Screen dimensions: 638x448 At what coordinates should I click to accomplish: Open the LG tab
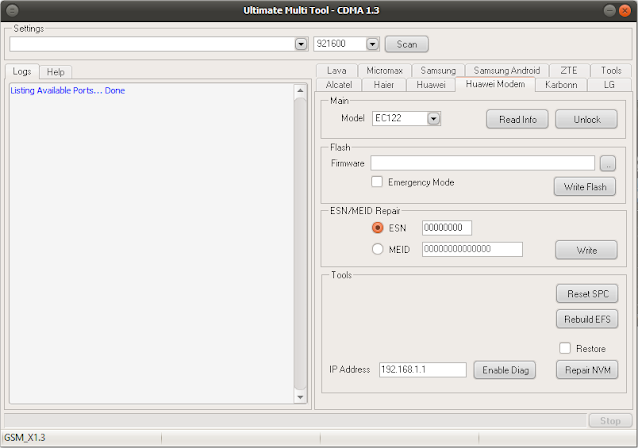[609, 85]
